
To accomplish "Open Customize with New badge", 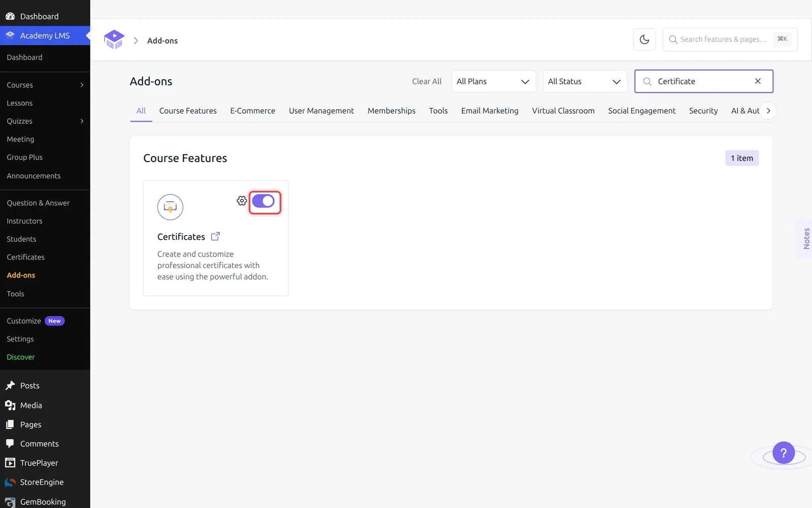I will coord(36,321).
